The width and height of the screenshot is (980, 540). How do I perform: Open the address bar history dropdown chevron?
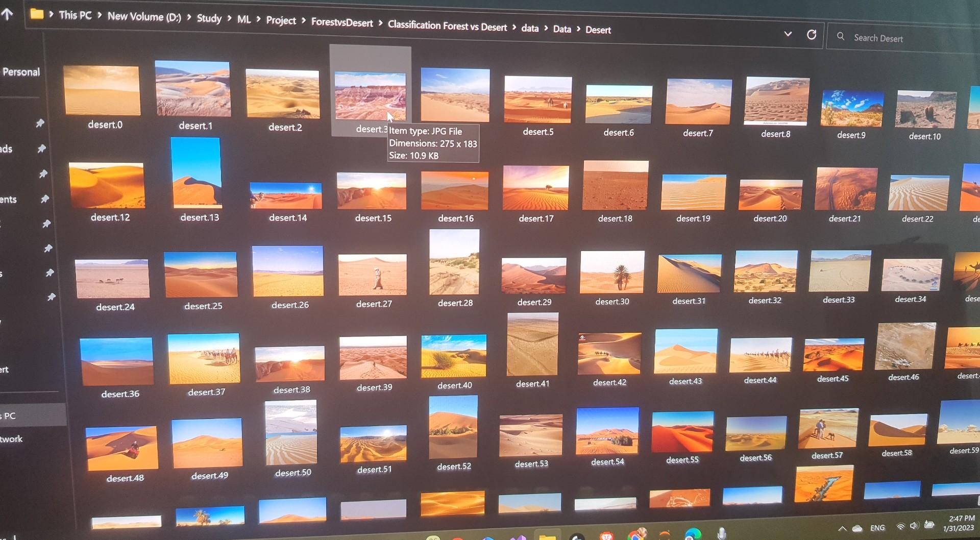click(788, 34)
